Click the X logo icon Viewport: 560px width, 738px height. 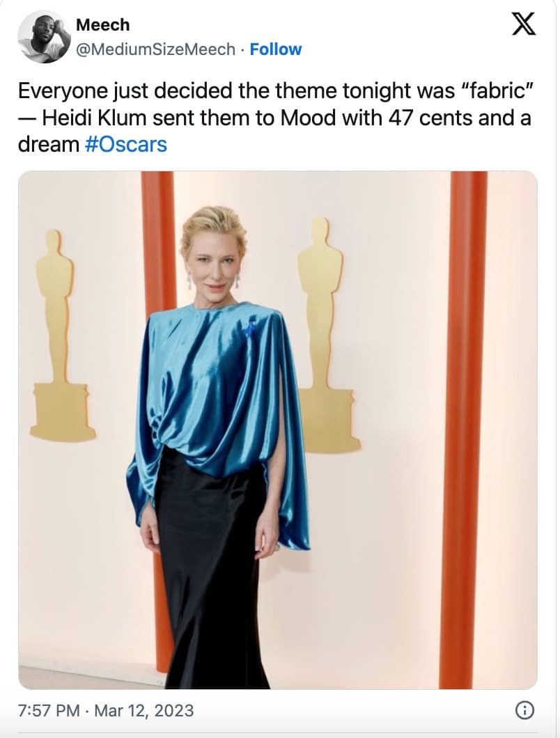coord(524,24)
